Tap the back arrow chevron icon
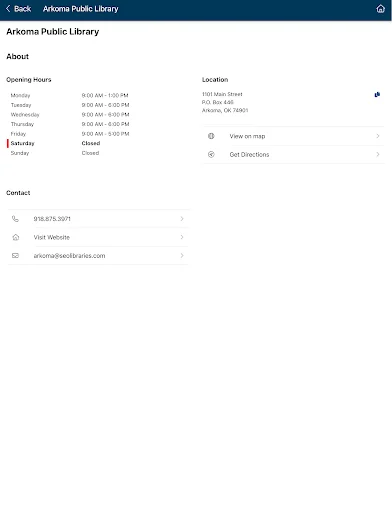Image resolution: width=392 pixels, height=512 pixels. 8,9
